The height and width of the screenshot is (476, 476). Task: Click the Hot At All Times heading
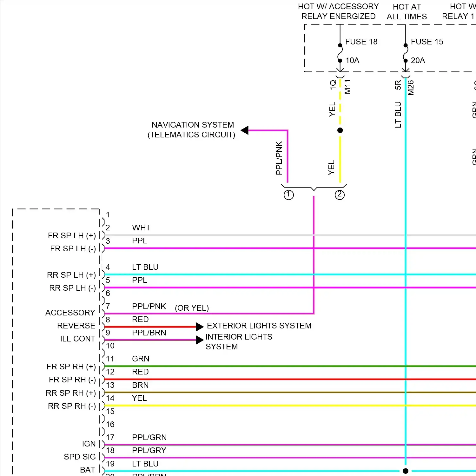pos(407,12)
